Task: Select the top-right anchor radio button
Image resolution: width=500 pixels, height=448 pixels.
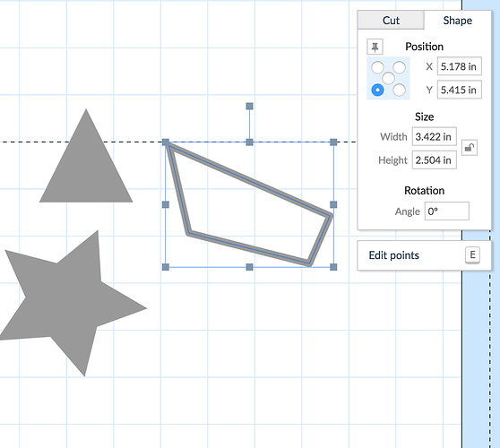Action: click(400, 67)
